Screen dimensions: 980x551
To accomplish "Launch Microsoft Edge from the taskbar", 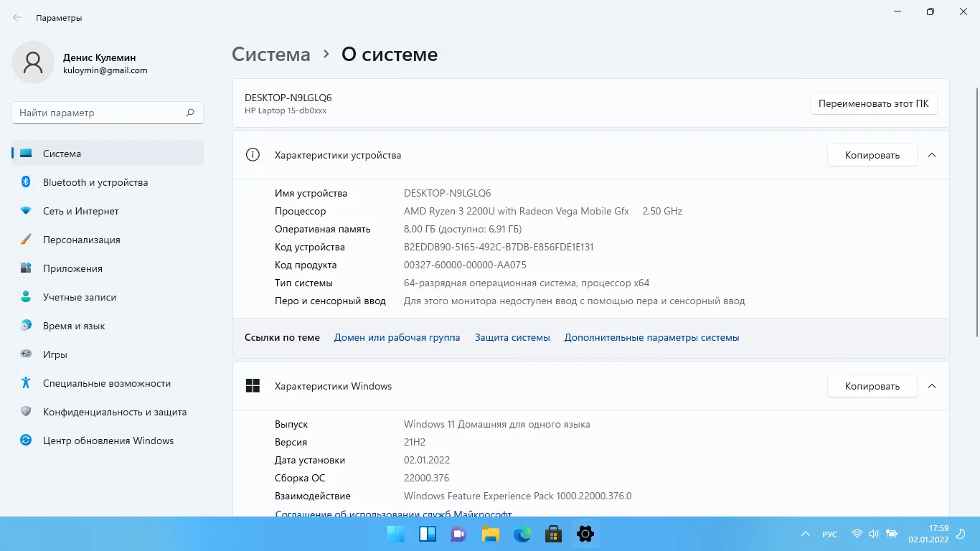I will click(522, 534).
